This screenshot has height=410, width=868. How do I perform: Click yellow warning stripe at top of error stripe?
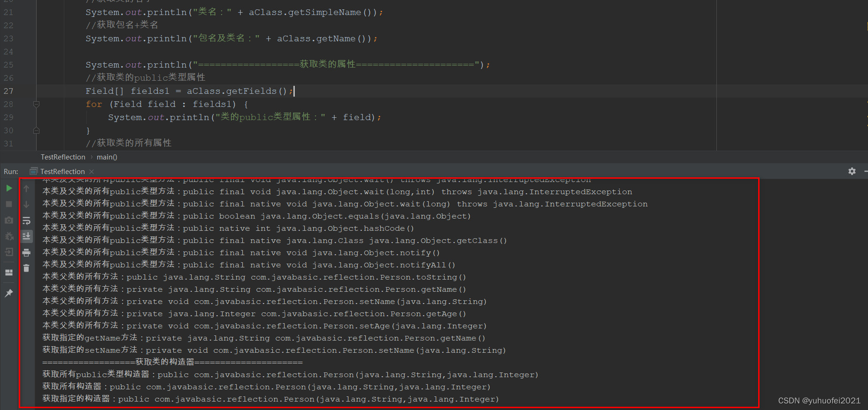867,27
